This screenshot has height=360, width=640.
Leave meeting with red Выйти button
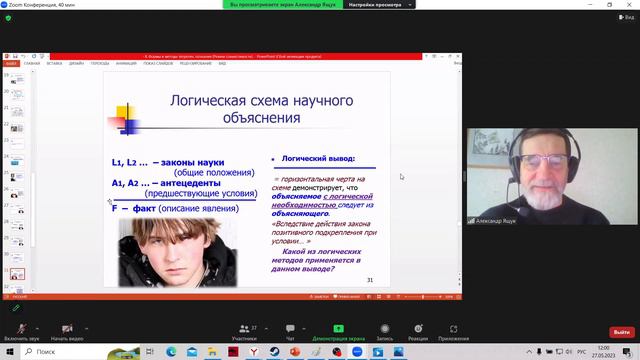[622, 332]
